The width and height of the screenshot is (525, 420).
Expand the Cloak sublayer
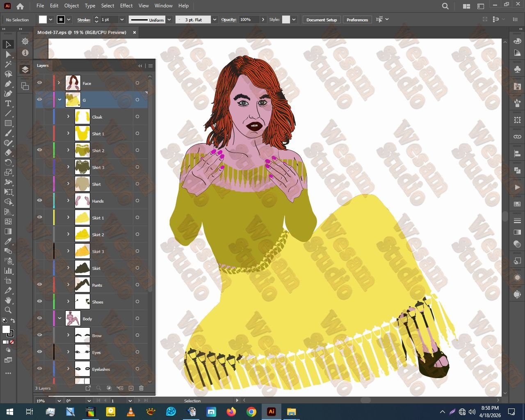click(x=68, y=117)
